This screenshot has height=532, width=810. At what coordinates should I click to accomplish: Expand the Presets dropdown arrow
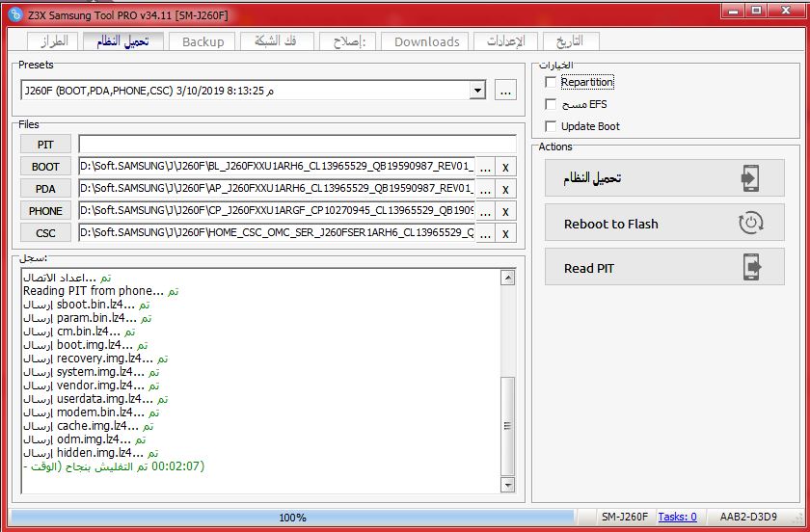tap(477, 91)
